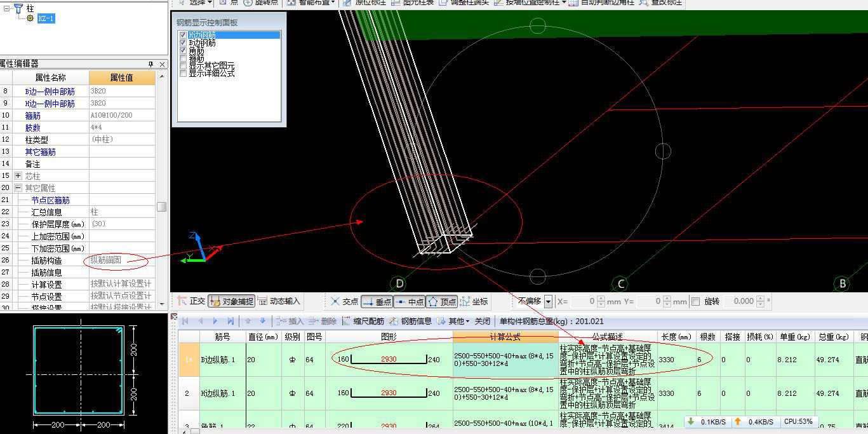This screenshot has height=434, width=868.
Task: Move rebar row up arrow
Action: pyautogui.click(x=248, y=321)
